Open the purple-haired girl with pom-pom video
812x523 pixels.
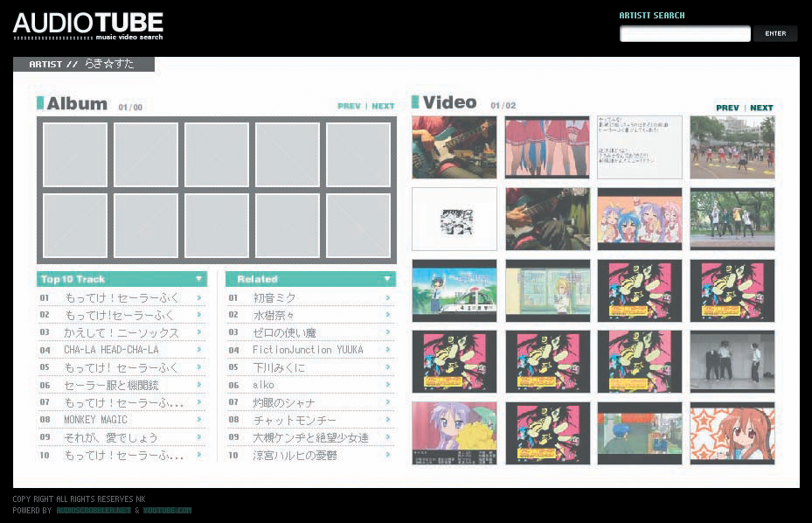pyautogui.click(x=455, y=433)
